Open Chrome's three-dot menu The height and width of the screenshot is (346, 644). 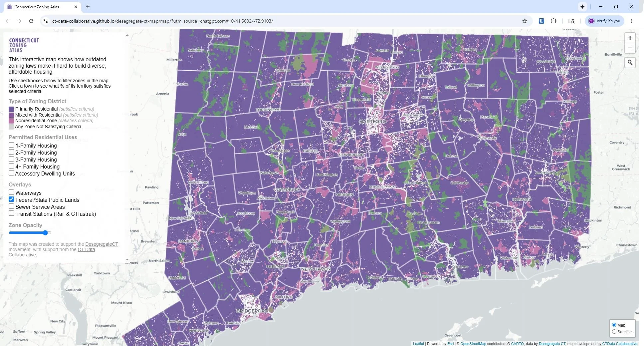pyautogui.click(x=632, y=21)
